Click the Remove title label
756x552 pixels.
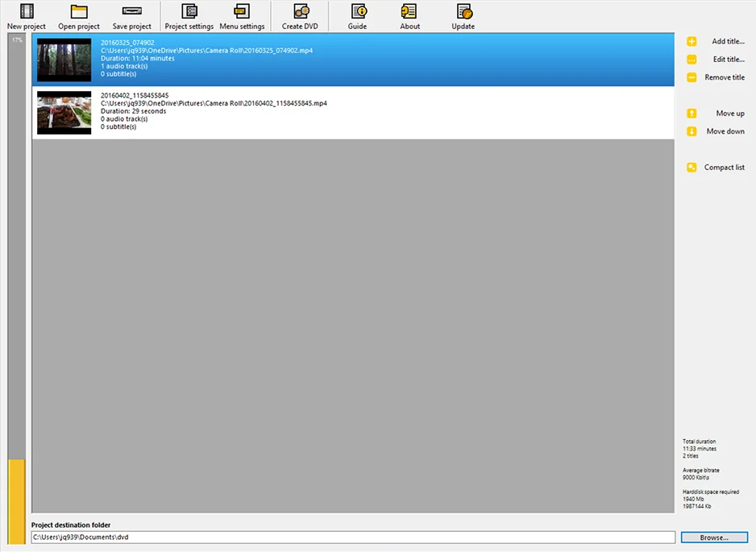coord(725,77)
